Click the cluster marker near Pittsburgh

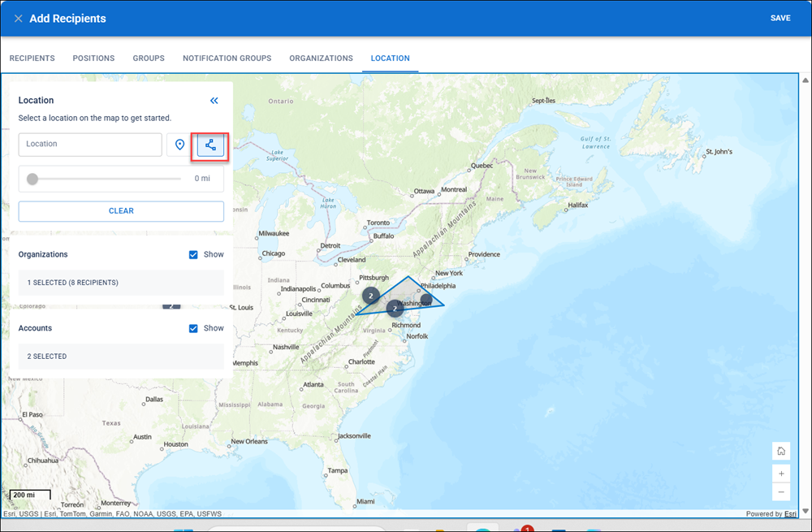coord(371,296)
